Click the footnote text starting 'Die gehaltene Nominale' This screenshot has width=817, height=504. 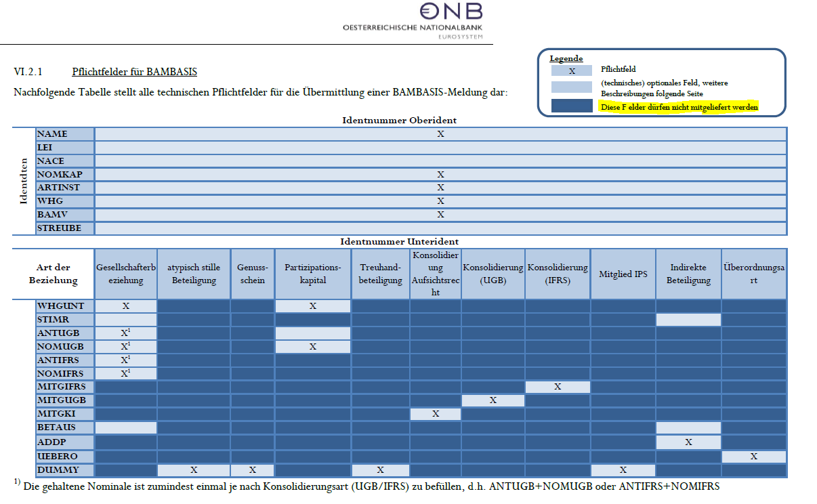371,486
